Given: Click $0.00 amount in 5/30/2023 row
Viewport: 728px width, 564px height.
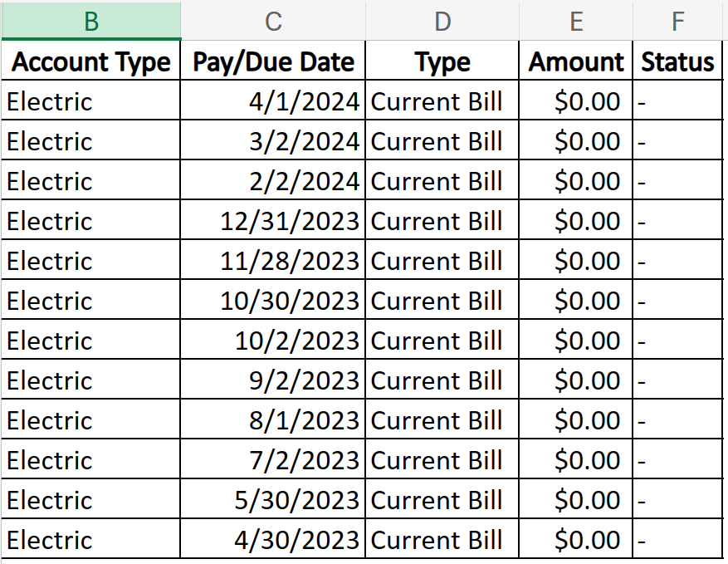Looking at the screenshot, I should 576,500.
